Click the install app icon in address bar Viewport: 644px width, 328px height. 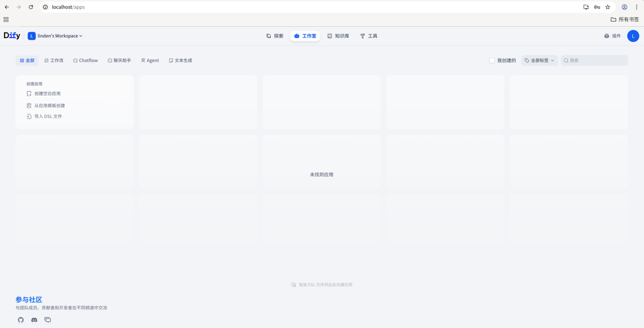coord(586,7)
